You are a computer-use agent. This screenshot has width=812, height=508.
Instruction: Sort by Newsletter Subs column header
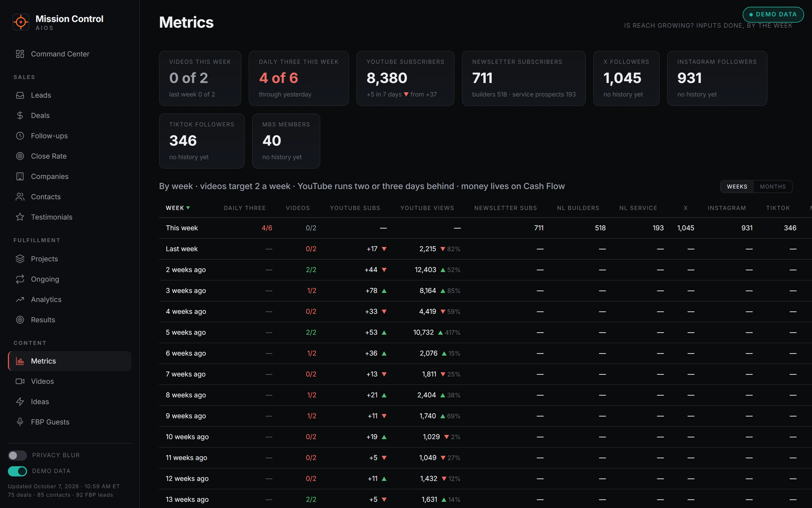tap(505, 208)
